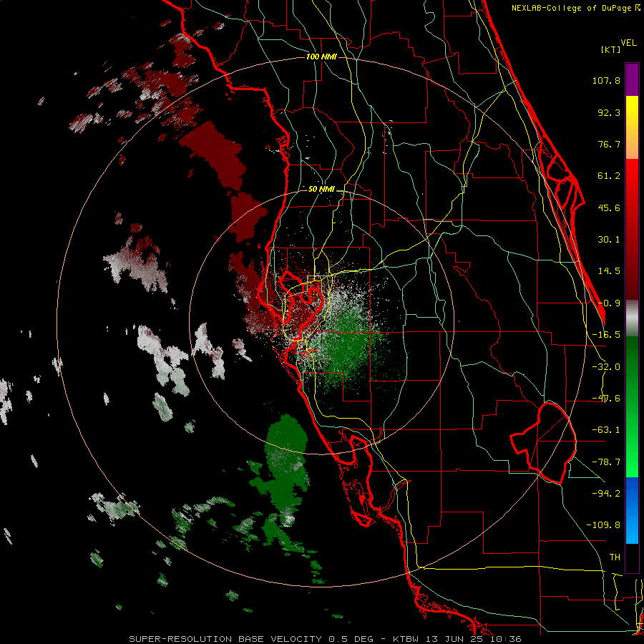Select the 61.2 velocity scale value

click(x=609, y=176)
